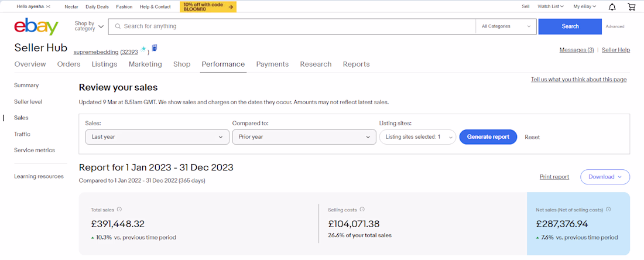Click the Generate report button
The height and width of the screenshot is (260, 644).
488,137
